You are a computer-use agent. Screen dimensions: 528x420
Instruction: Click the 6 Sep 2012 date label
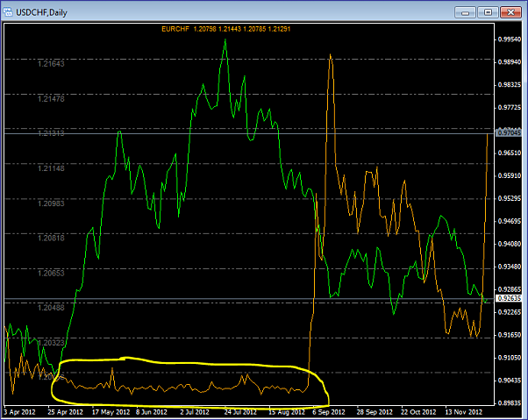[x=329, y=412]
